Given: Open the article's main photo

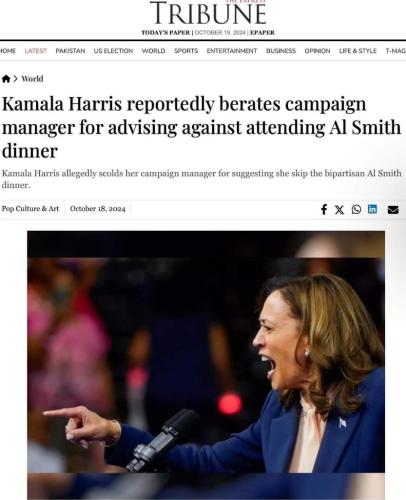Looking at the screenshot, I should click(x=206, y=365).
